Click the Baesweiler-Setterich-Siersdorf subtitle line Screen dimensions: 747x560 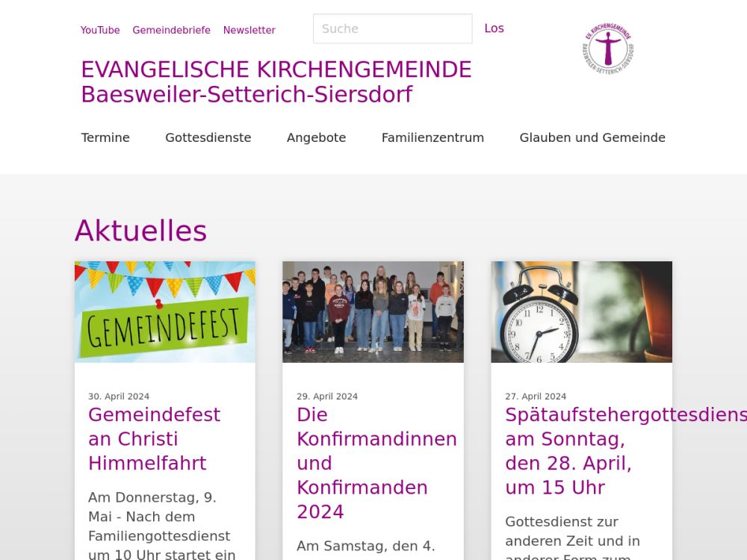[247, 94]
